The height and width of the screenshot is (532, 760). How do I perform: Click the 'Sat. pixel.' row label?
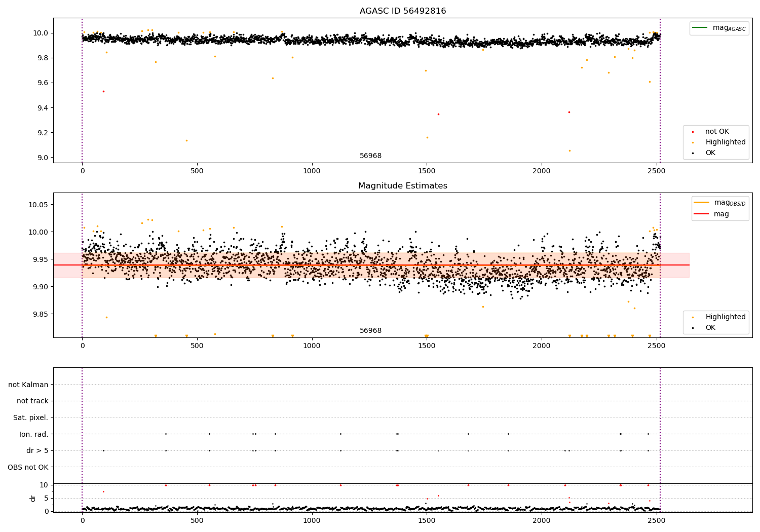coord(31,417)
